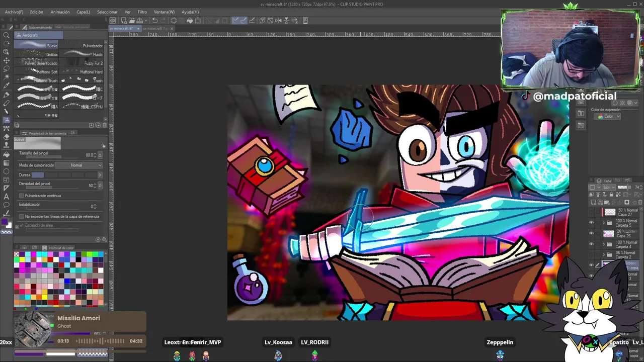Select the Pen tool in toolbar
This screenshot has height=362, width=644.
[7, 95]
